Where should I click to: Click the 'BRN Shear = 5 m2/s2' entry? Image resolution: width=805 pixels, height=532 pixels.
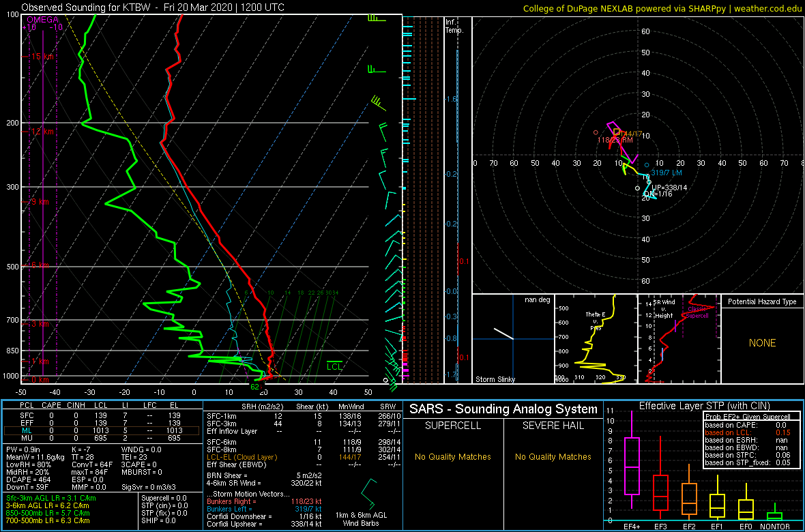[265, 475]
